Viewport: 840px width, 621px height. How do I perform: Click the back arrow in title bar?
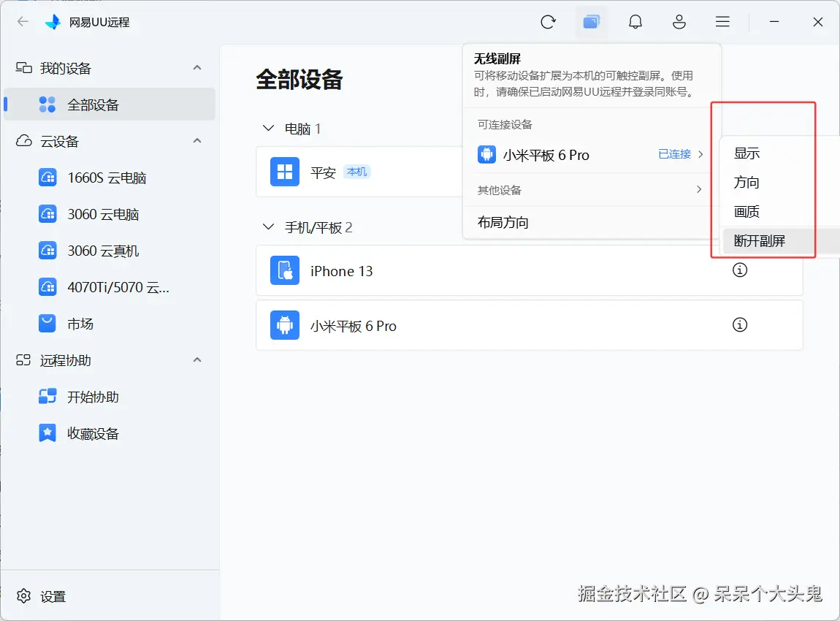tap(23, 22)
